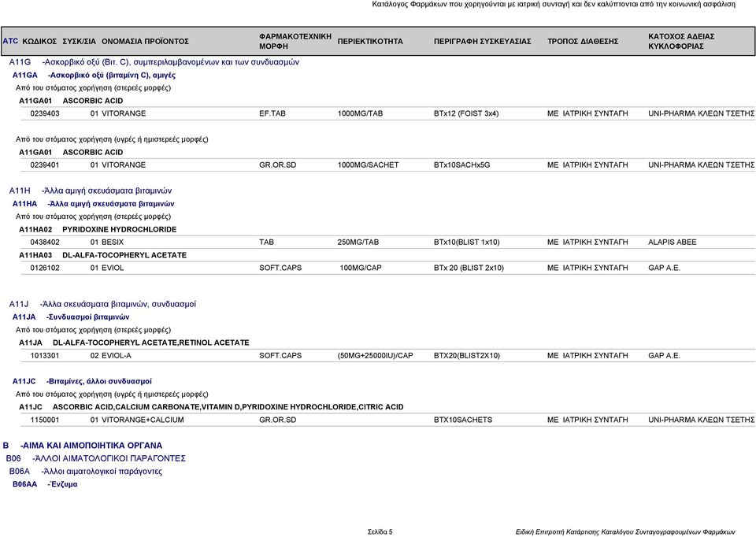Click BTx12 (FOIST 3x4) packaging
The height and width of the screenshot is (537, 756).
coord(466,113)
